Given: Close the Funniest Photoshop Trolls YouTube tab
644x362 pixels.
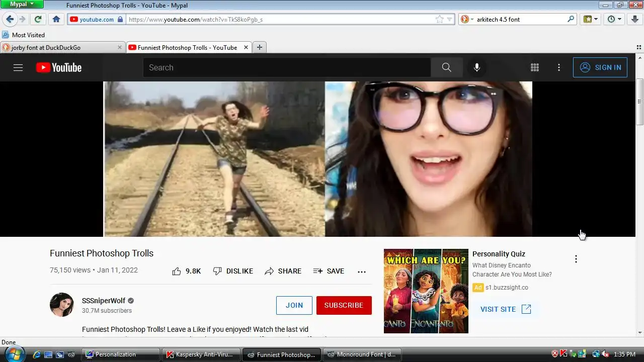Looking at the screenshot, I should pos(246,47).
